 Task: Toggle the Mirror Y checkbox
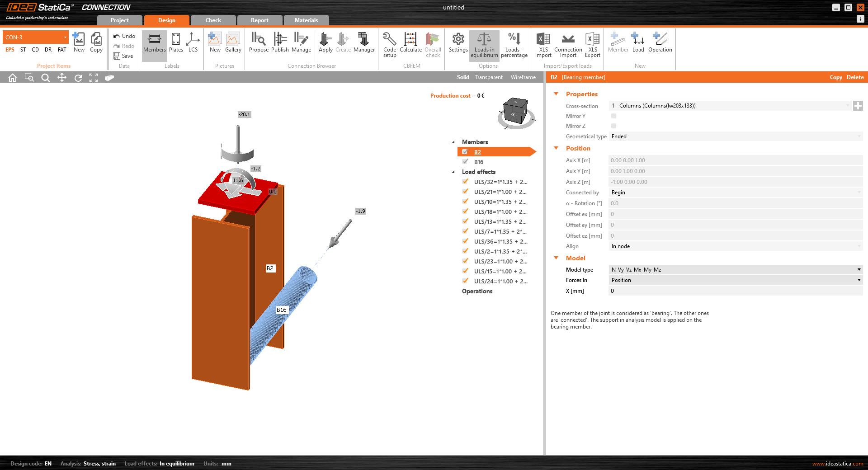point(613,116)
